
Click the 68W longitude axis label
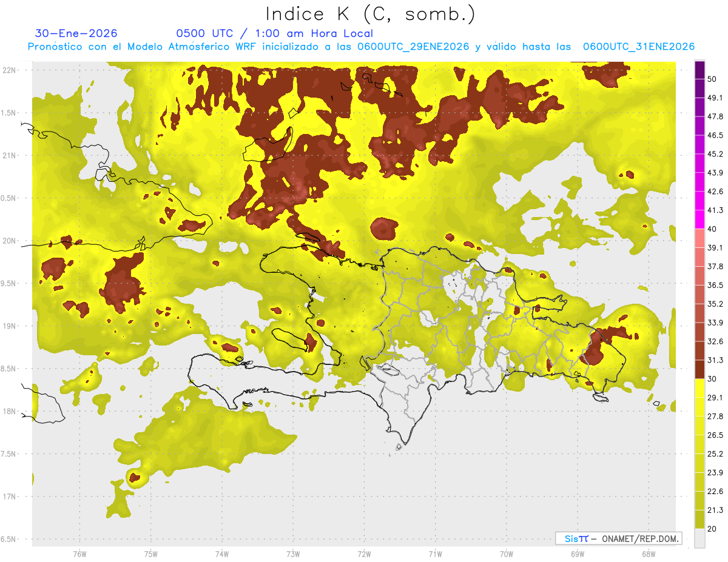(x=649, y=554)
